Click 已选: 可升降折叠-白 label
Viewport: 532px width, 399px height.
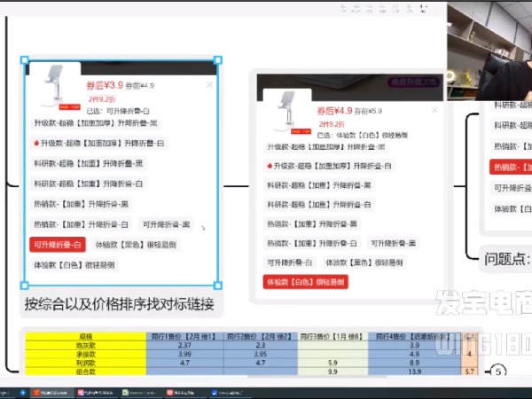118,111
